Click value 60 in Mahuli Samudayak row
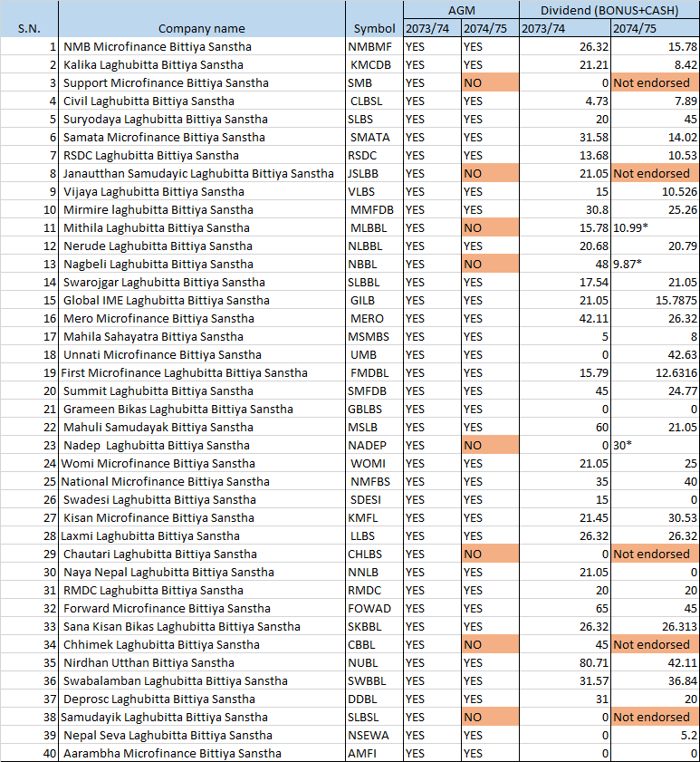The width and height of the screenshot is (700, 762). tap(565, 428)
